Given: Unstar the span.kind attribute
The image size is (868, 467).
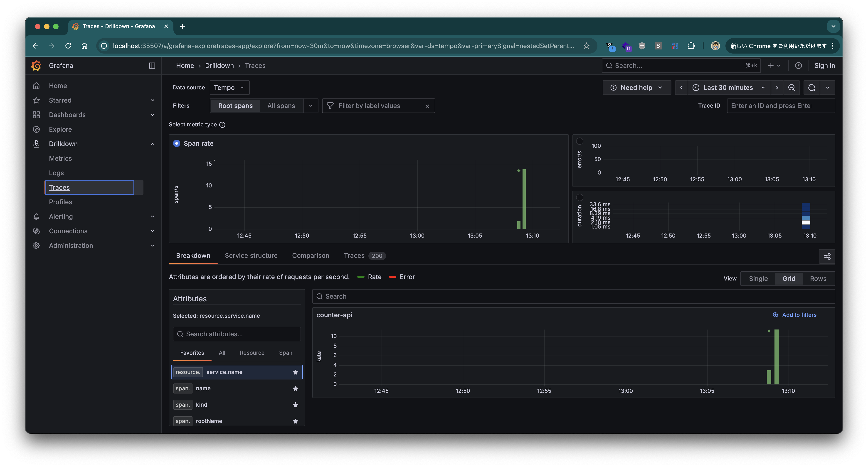Looking at the screenshot, I should click(x=296, y=405).
